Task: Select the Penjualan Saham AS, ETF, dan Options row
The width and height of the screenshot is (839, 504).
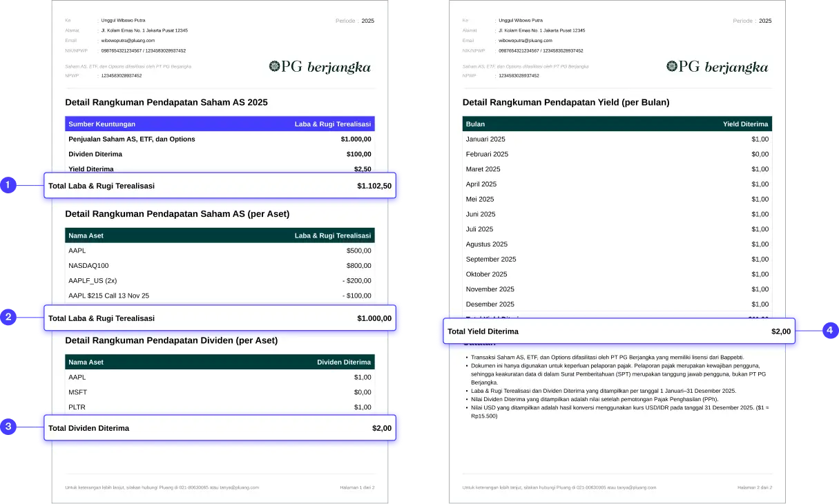Action: [x=220, y=139]
